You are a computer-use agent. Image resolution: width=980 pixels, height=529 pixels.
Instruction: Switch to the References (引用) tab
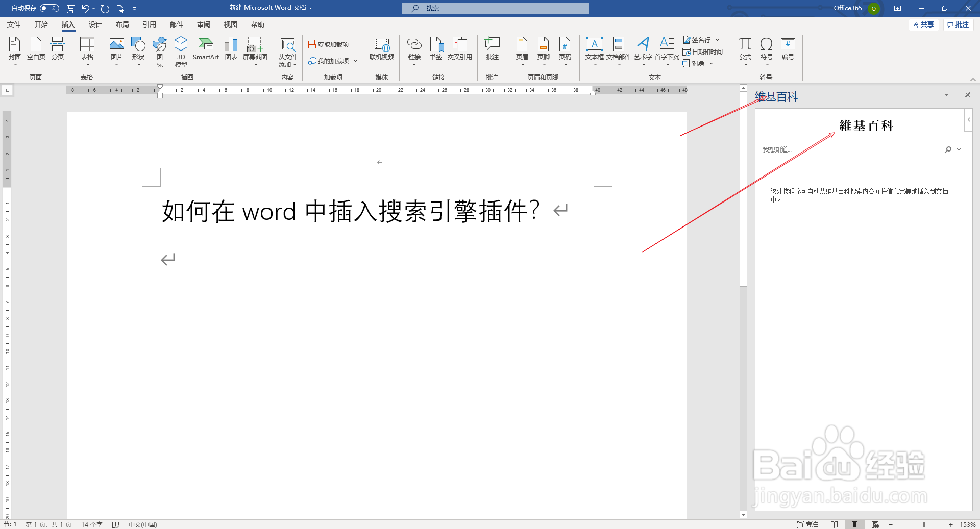149,24
